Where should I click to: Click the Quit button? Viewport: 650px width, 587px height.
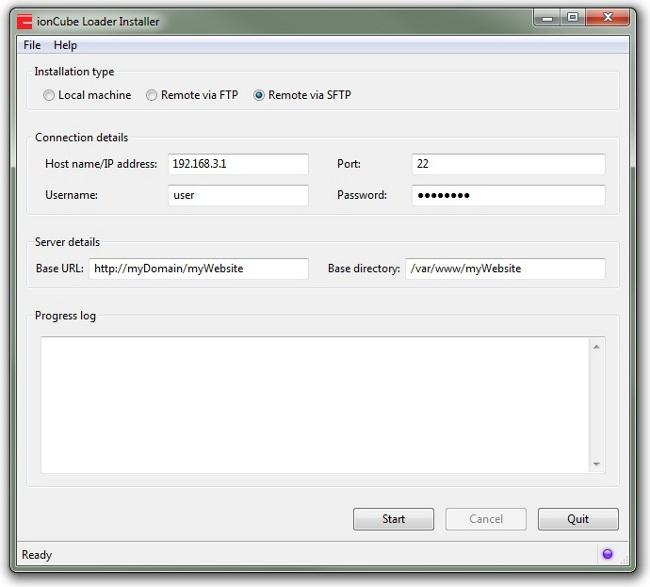(x=577, y=519)
